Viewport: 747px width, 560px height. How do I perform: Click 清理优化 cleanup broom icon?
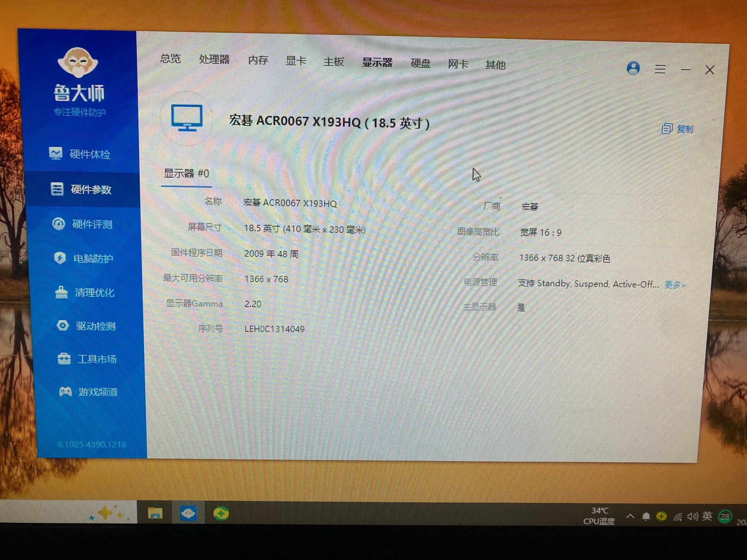tap(62, 292)
